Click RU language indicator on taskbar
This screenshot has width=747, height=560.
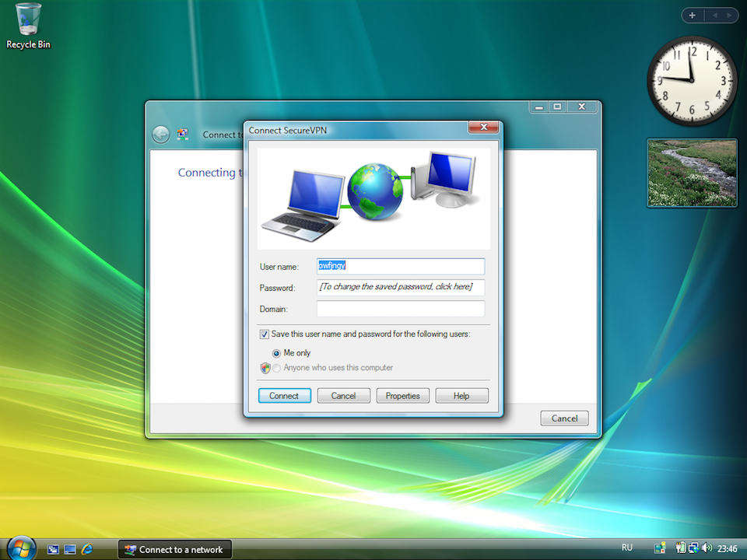[627, 548]
